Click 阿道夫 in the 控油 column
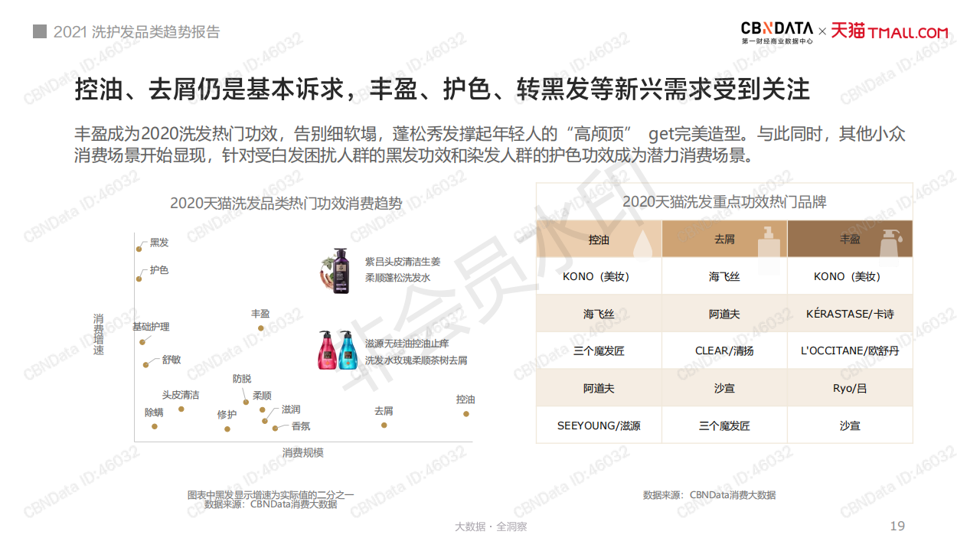Viewport: 980px width, 551px height. click(599, 388)
